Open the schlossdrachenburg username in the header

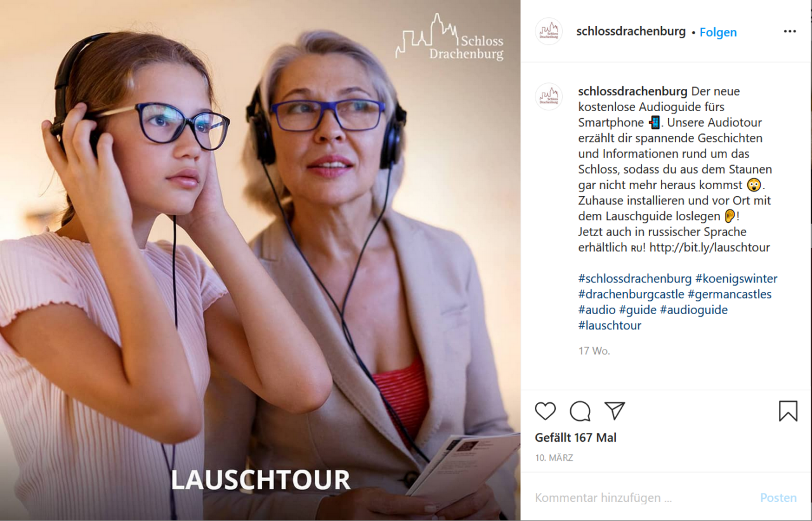[631, 31]
